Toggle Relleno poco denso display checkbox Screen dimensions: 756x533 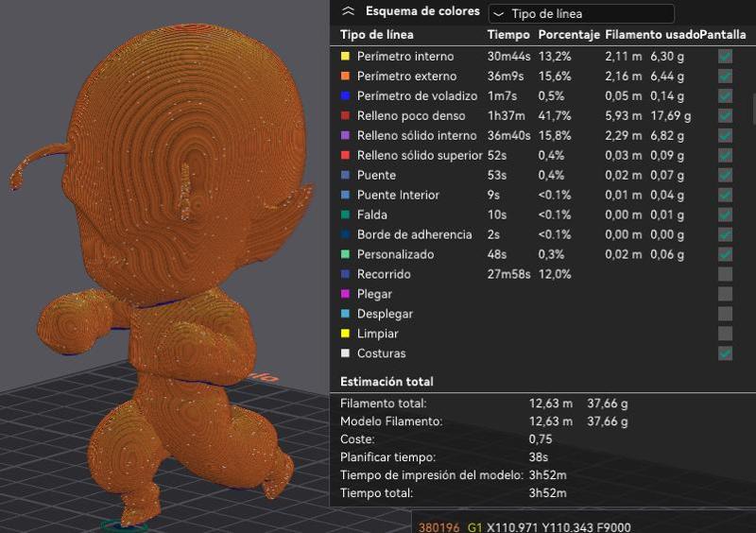(725, 115)
